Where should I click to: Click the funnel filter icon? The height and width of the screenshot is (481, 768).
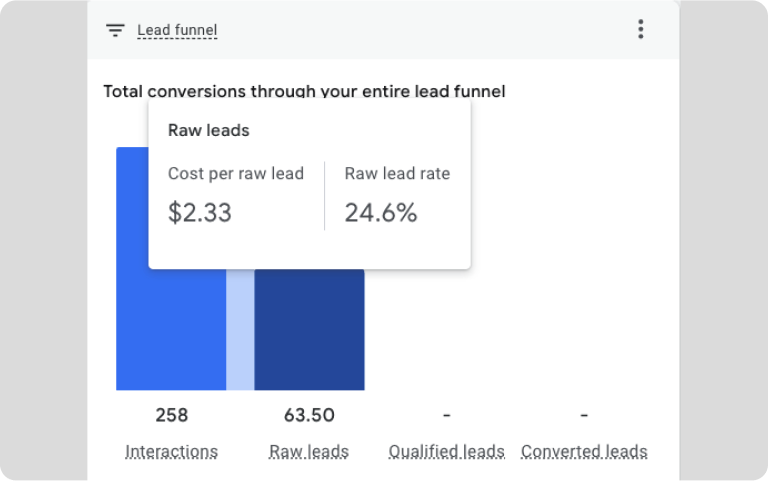115,30
